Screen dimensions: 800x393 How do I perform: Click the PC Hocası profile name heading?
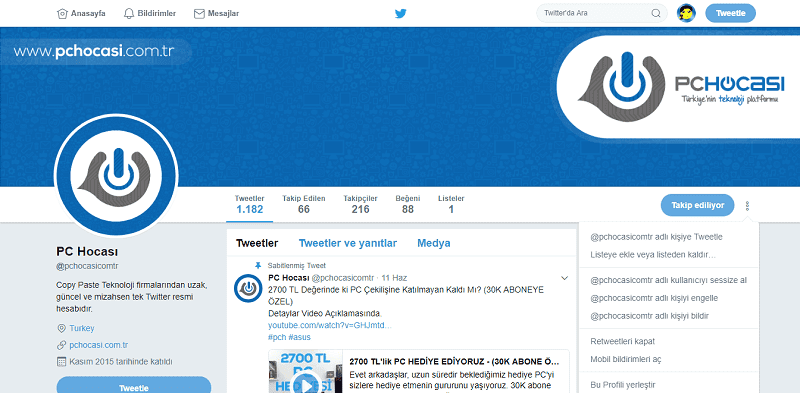coord(87,252)
